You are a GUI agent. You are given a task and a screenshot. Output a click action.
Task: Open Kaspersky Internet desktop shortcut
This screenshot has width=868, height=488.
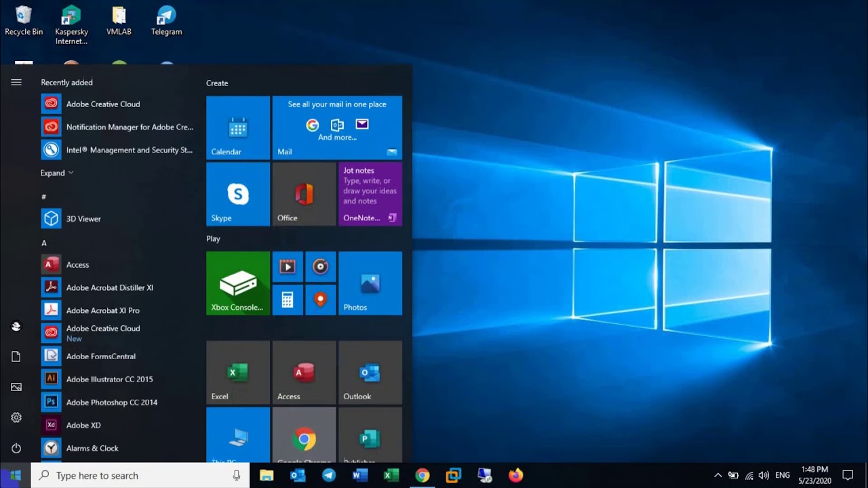click(71, 26)
